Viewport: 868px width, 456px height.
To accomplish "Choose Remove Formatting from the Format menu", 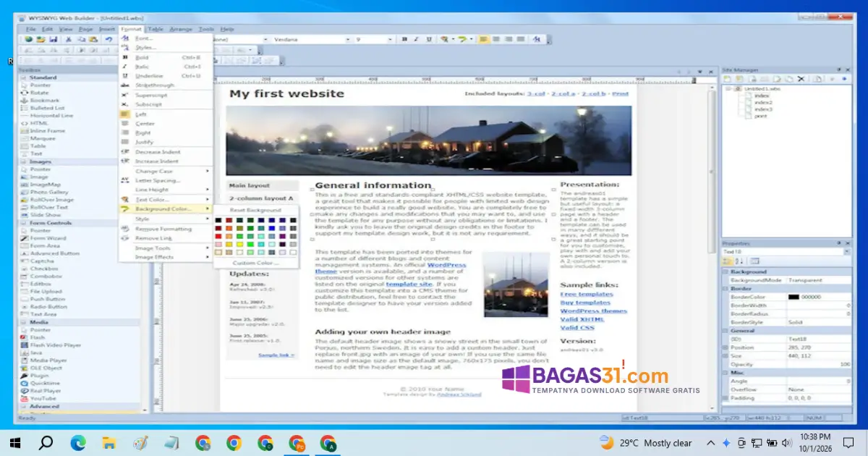I will [x=166, y=229].
